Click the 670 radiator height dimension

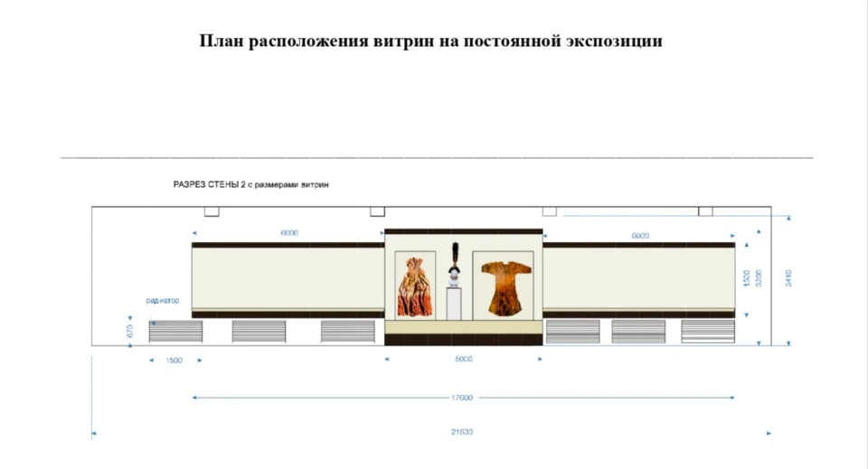tap(130, 332)
